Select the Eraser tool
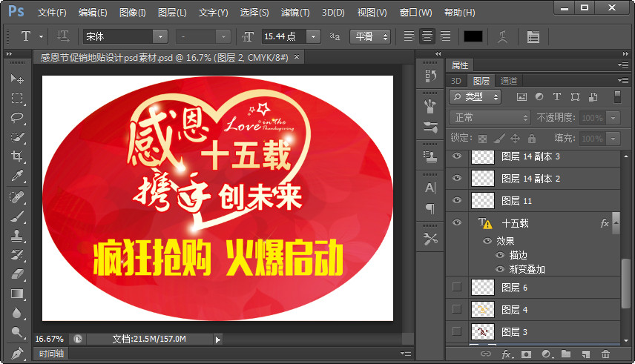 [17, 274]
